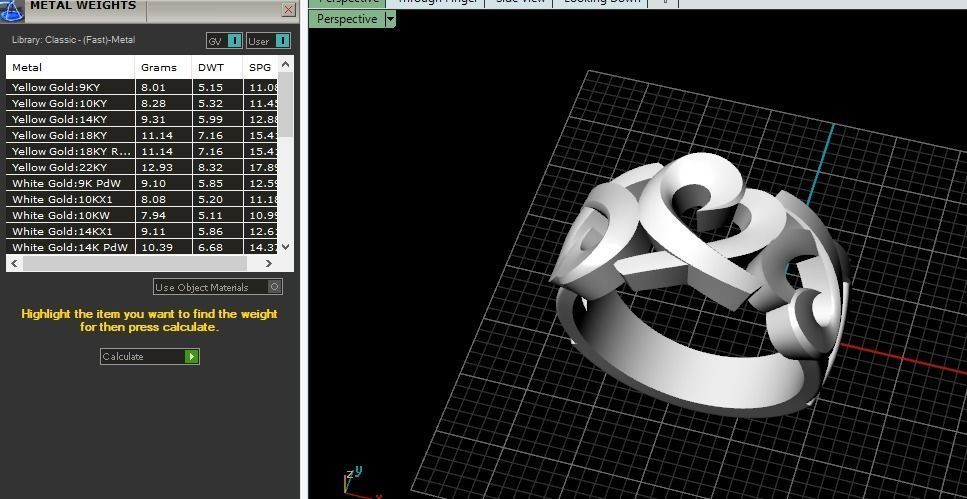Sort by the DWT column header
The image size is (967, 499).
click(216, 67)
